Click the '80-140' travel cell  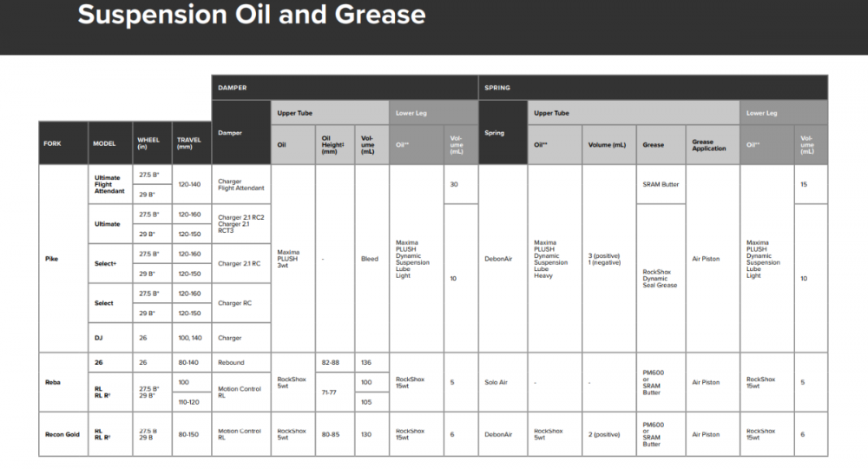(192, 363)
